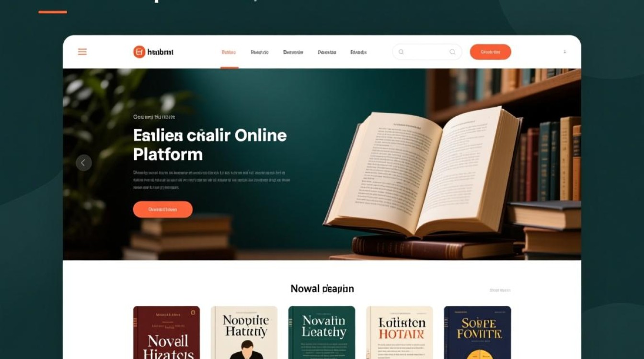644x359 pixels.
Task: Go to previous slide with left arrow
Action: click(x=83, y=163)
